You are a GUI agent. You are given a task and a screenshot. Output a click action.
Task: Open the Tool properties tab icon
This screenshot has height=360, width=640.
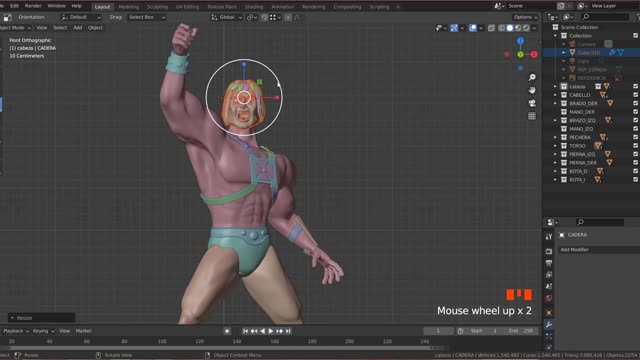pos(549,237)
